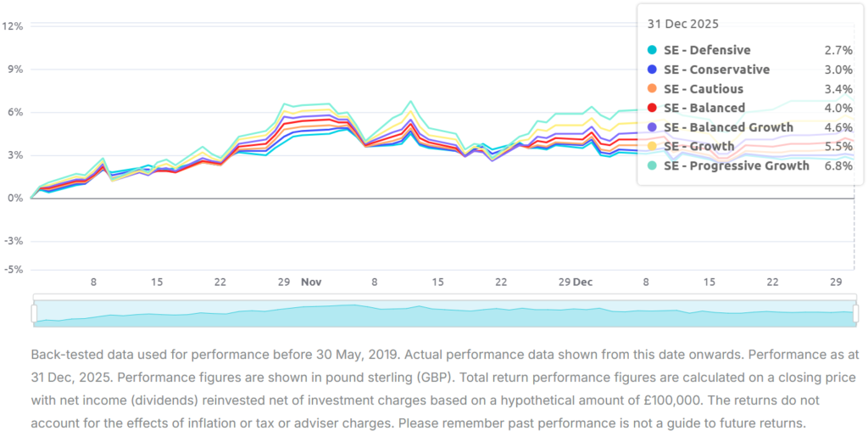The height and width of the screenshot is (431, 868).
Task: Toggle the SE - Conservative series label
Action: [x=716, y=70]
